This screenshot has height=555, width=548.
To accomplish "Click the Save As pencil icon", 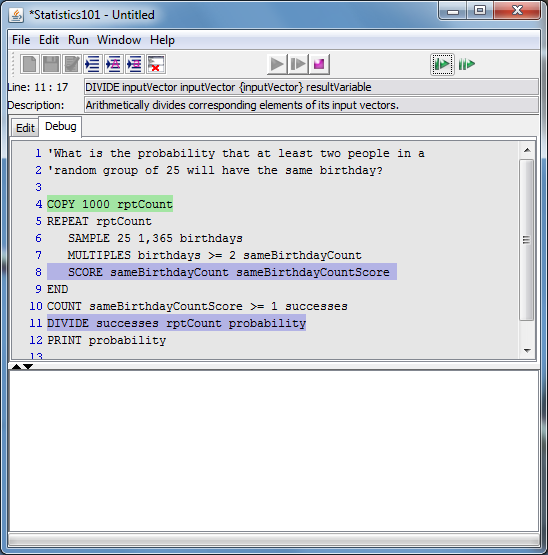I will [72, 64].
